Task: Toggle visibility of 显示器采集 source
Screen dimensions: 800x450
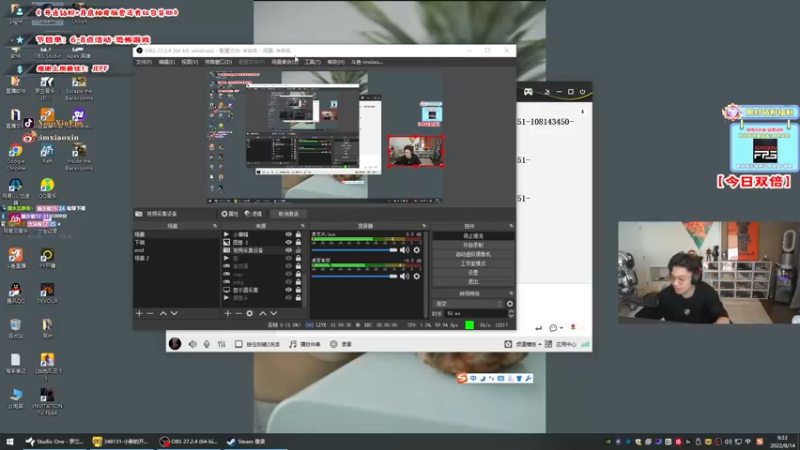Action: click(x=288, y=290)
